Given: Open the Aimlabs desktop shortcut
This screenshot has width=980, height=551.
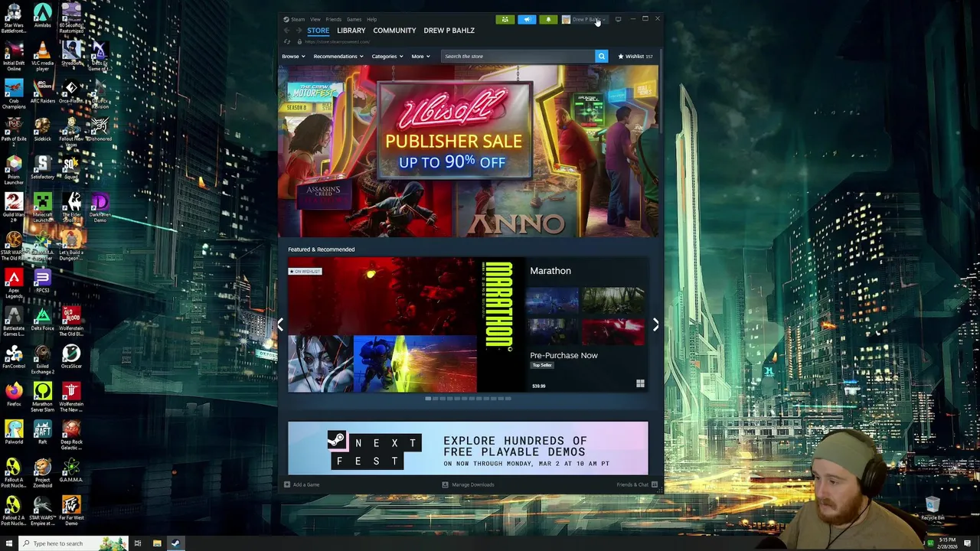Looking at the screenshot, I should pos(43,17).
